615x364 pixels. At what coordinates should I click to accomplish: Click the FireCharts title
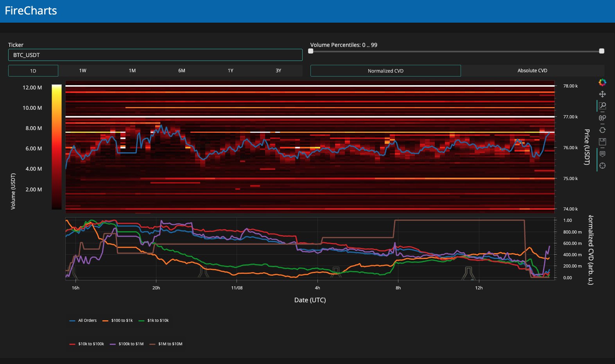pyautogui.click(x=31, y=11)
